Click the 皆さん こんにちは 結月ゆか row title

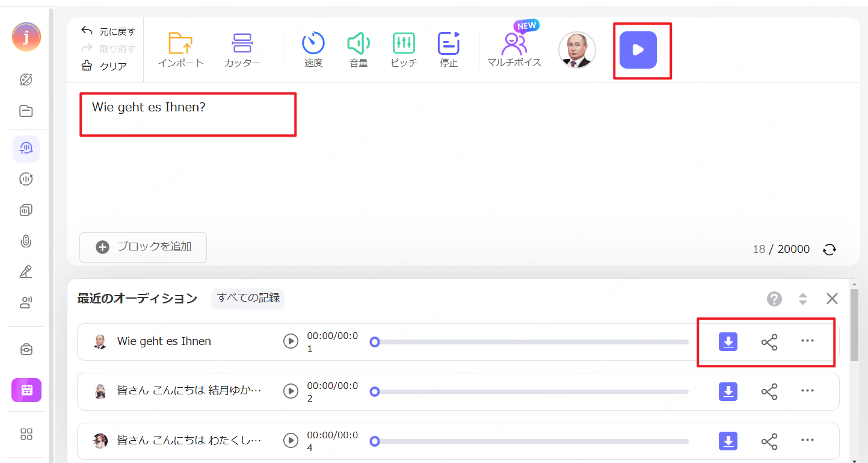click(189, 391)
